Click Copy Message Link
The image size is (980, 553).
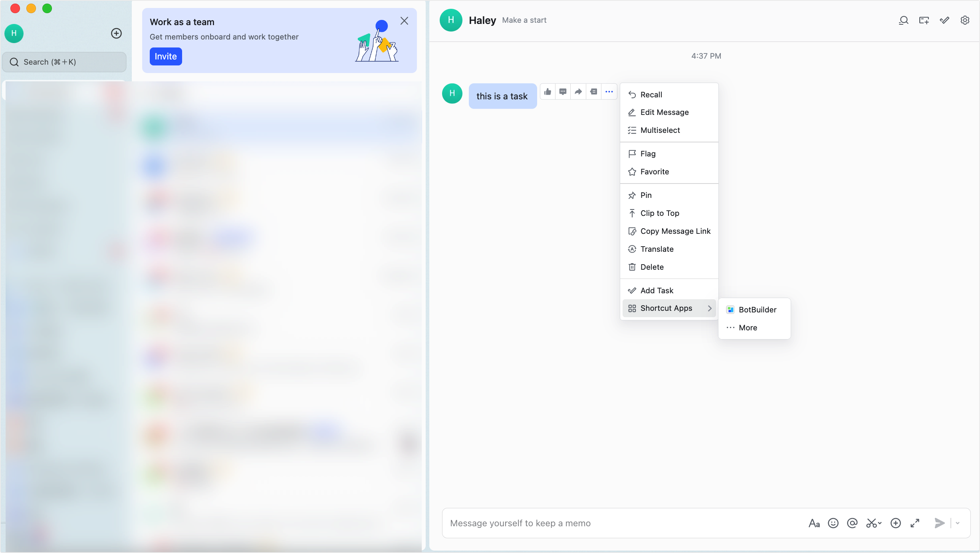coord(669,231)
